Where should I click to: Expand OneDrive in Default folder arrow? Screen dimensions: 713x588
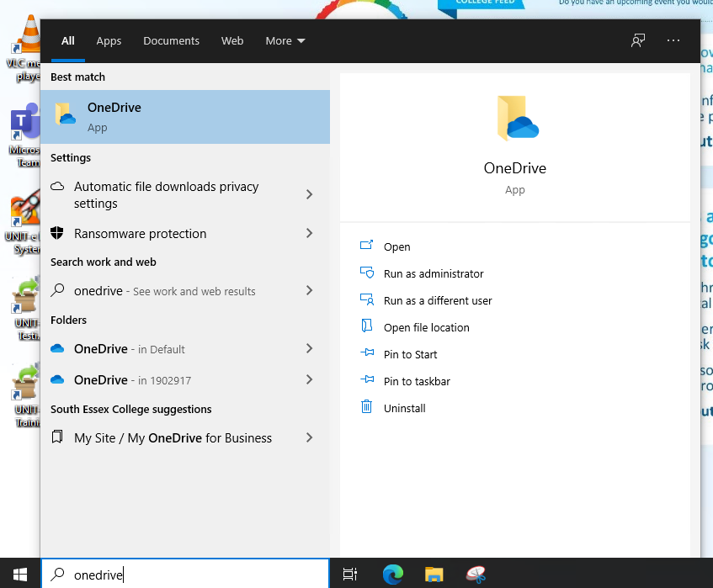pyautogui.click(x=309, y=348)
